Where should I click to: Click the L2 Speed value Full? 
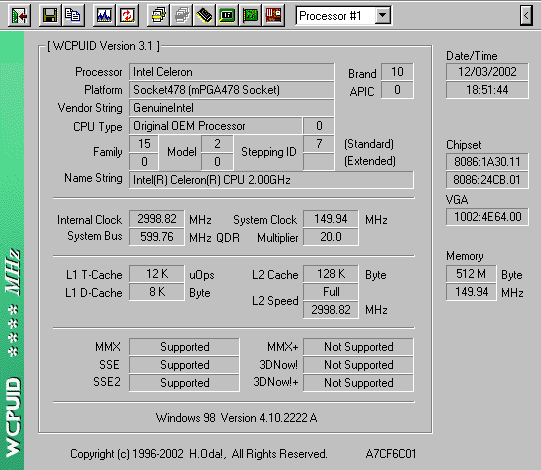coord(331,292)
